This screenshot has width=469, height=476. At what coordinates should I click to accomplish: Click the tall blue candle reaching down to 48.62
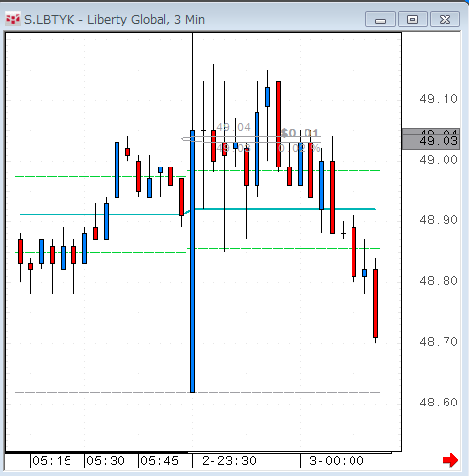coord(192,262)
